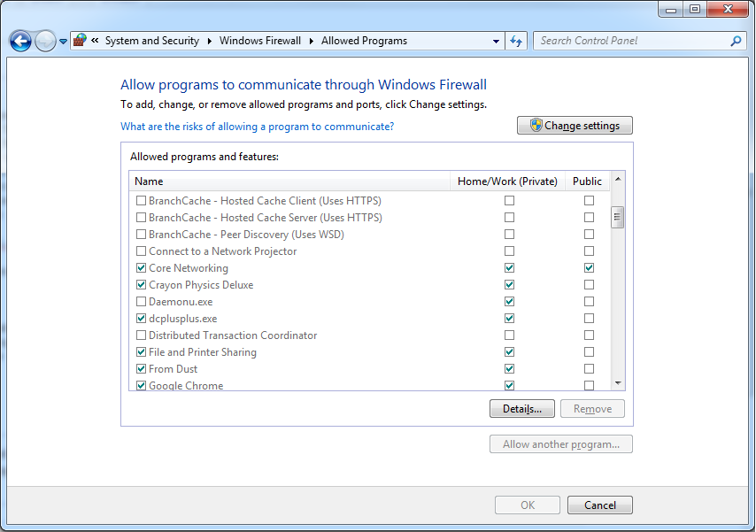This screenshot has width=756, height=532.
Task: Click the scrollbar thumb of the programs list
Action: tap(618, 218)
